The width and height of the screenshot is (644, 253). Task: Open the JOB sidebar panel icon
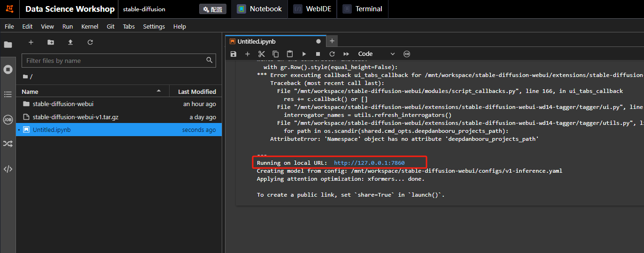coord(8,119)
